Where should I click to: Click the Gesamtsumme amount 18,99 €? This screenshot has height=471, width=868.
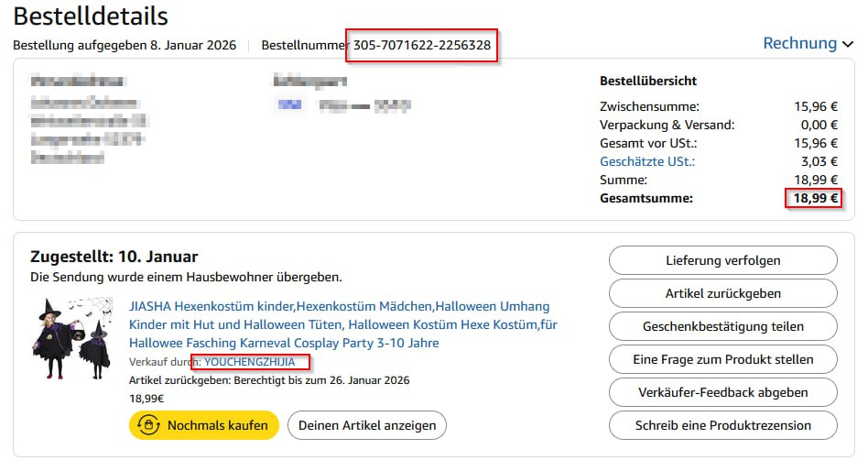coord(815,198)
